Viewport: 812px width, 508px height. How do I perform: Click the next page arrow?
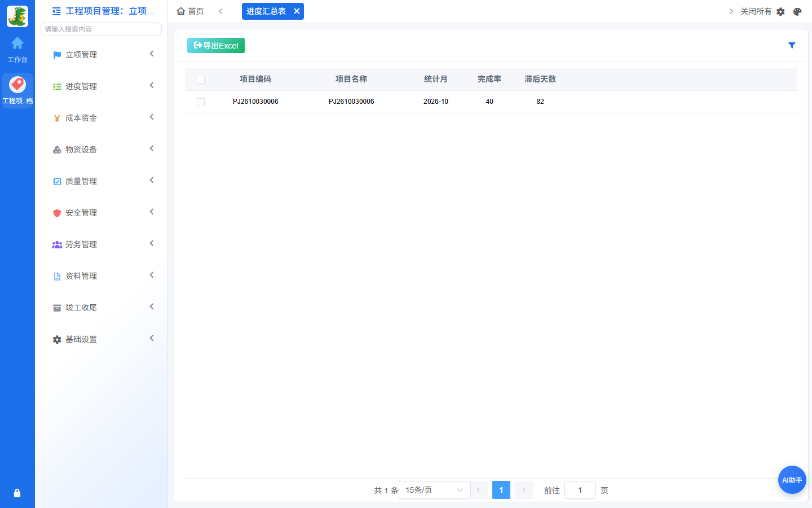pos(524,490)
